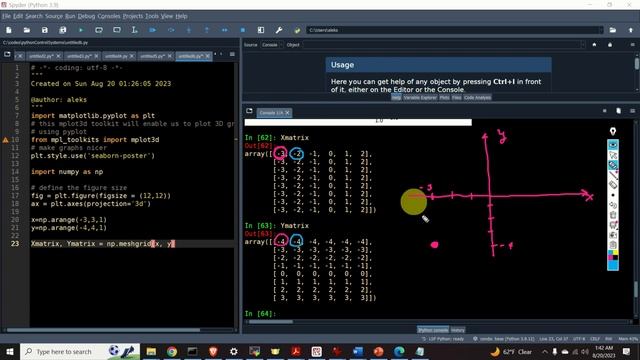Run current cell
Image resolution: width=640 pixels, height=360 pixels.
pos(99,30)
